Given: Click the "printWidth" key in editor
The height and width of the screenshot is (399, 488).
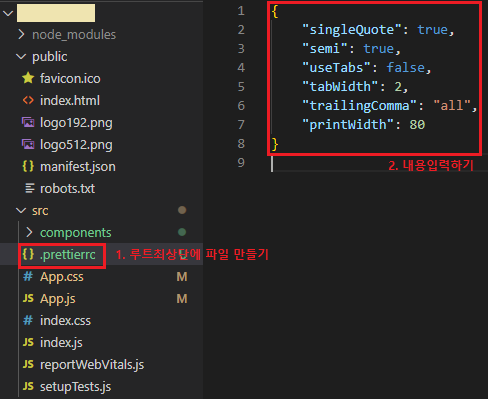Looking at the screenshot, I should 348,125.
